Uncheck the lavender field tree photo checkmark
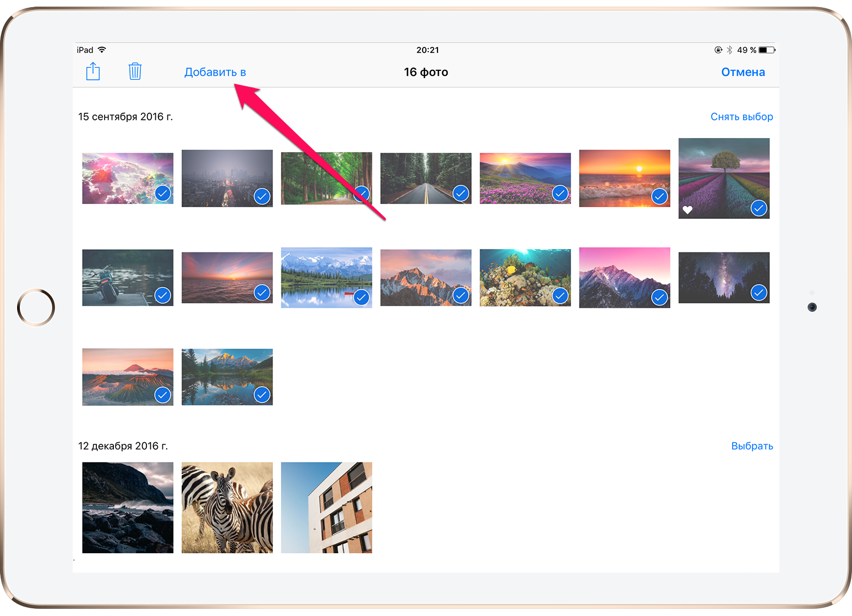Image resolution: width=852 pixels, height=616 pixels. click(759, 208)
